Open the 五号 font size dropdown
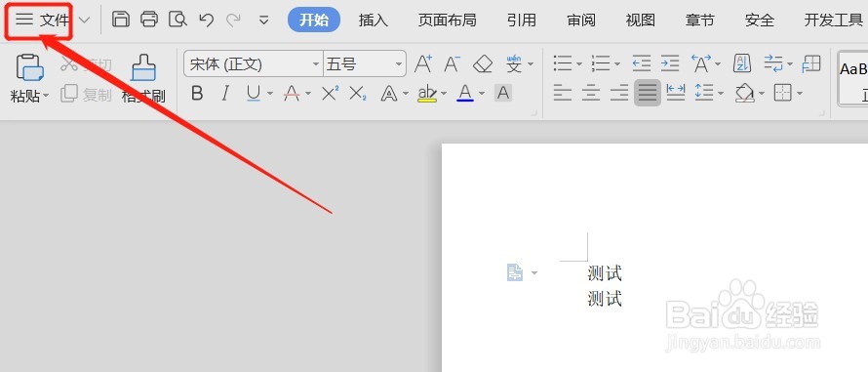This screenshot has width=868, height=372. pos(399,64)
